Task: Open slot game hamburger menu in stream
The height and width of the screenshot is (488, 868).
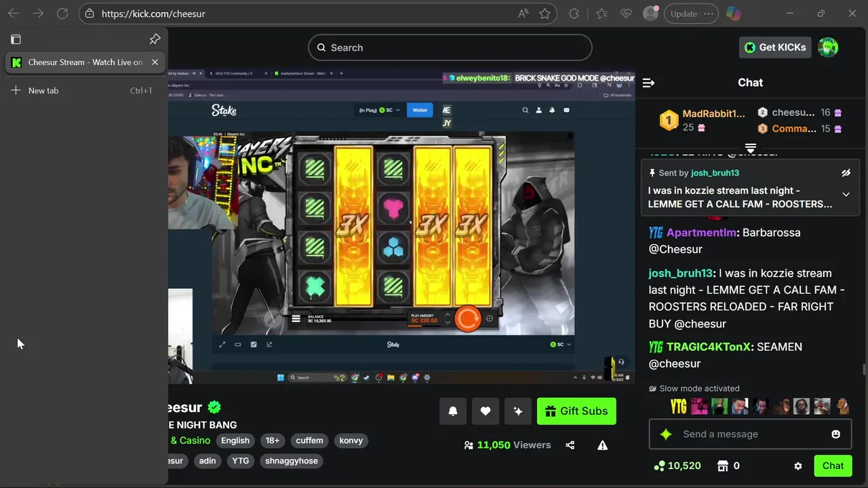Action: click(296, 319)
